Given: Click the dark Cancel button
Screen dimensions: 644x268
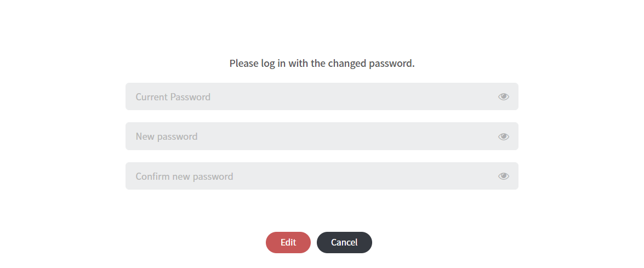Looking at the screenshot, I should click(x=344, y=242).
